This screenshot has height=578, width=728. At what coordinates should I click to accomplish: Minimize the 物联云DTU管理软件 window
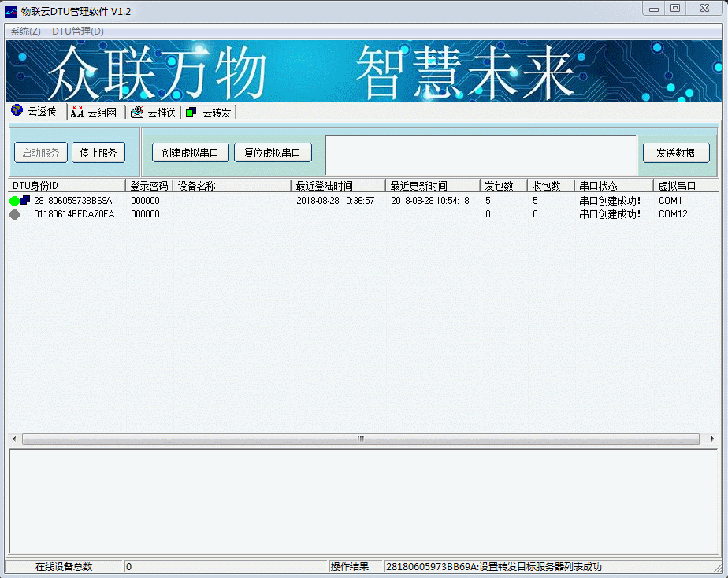pos(654,9)
